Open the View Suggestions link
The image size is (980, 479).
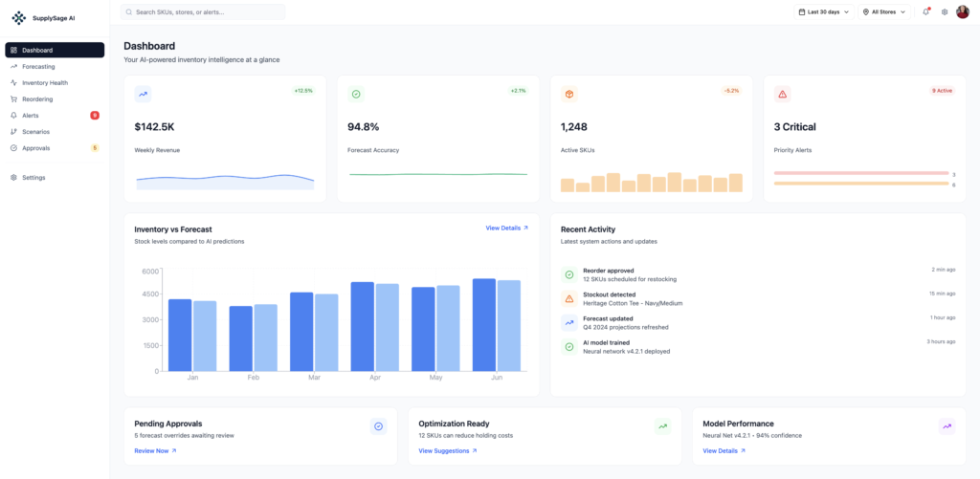447,450
